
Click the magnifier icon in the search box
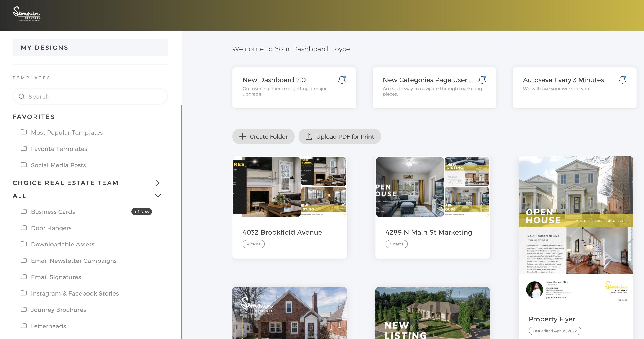pos(22,96)
